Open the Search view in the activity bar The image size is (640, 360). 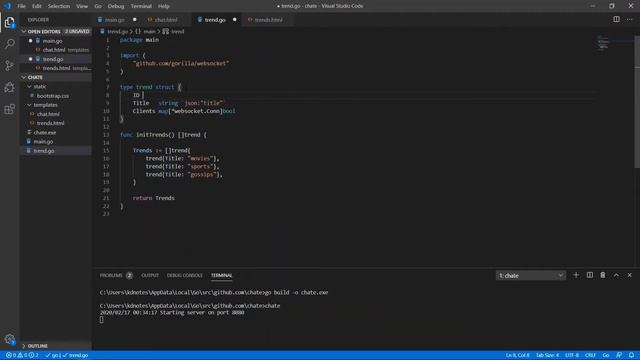click(9, 44)
